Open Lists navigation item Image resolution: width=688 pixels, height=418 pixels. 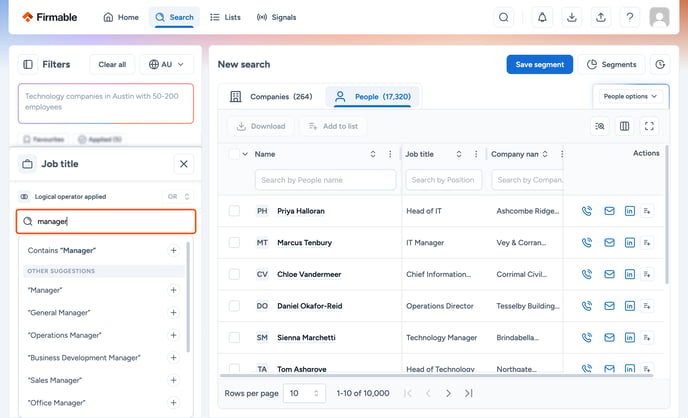point(226,18)
